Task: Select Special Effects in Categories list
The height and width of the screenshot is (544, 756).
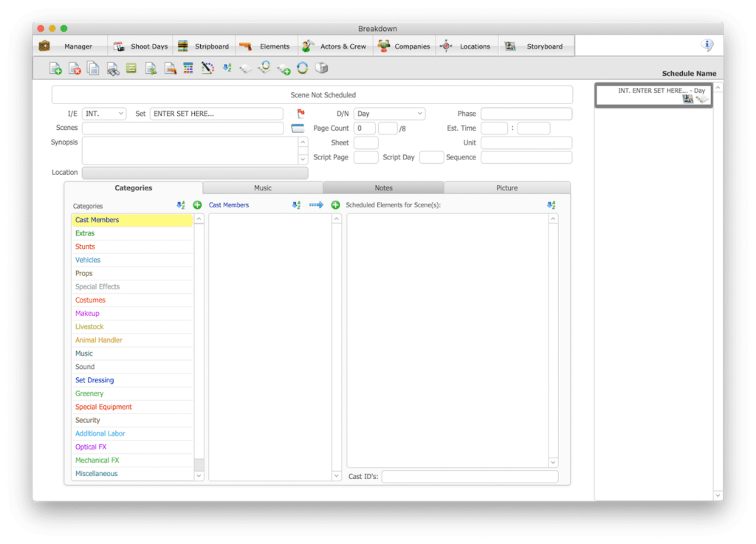Action: pos(97,286)
